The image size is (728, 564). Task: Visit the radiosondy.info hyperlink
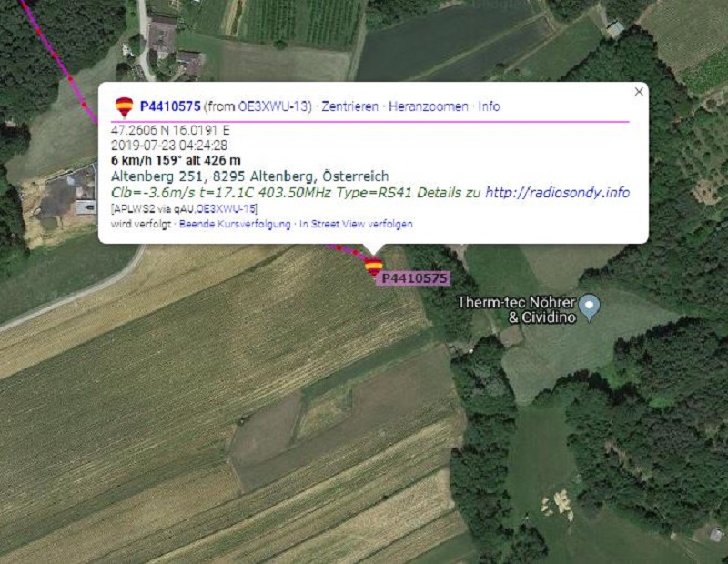tap(557, 192)
